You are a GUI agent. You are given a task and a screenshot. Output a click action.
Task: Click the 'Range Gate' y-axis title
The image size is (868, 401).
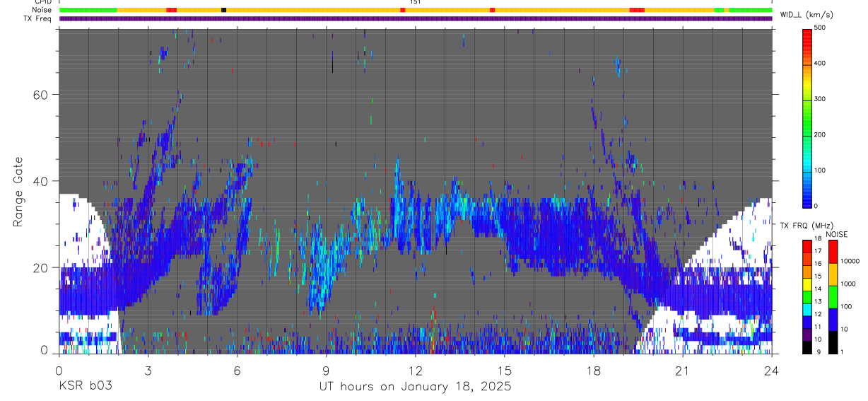pyautogui.click(x=18, y=192)
